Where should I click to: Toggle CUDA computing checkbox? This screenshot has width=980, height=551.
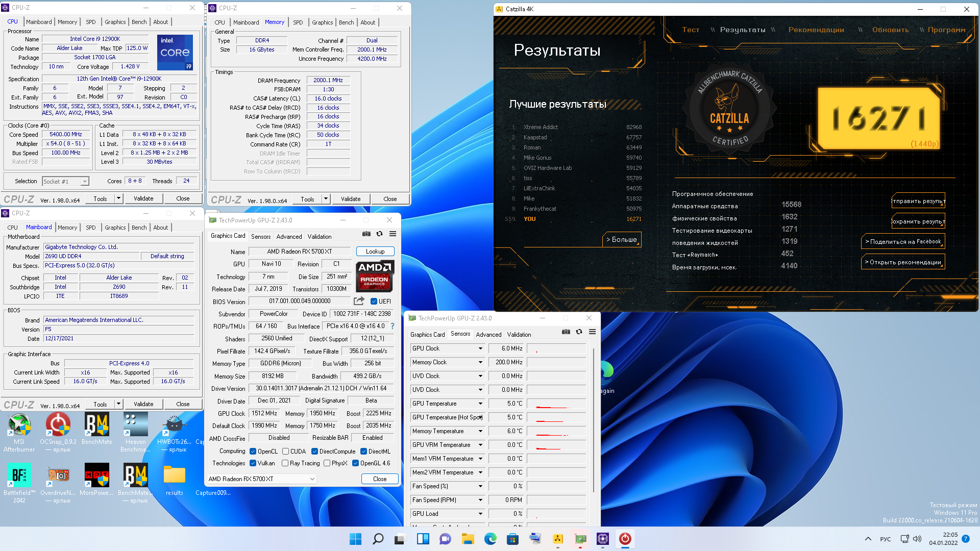pos(285,452)
